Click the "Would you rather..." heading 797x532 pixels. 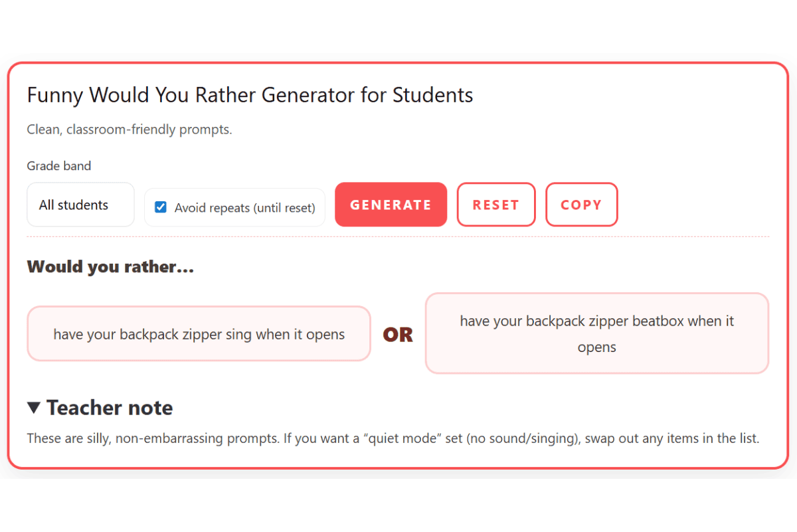tap(110, 266)
